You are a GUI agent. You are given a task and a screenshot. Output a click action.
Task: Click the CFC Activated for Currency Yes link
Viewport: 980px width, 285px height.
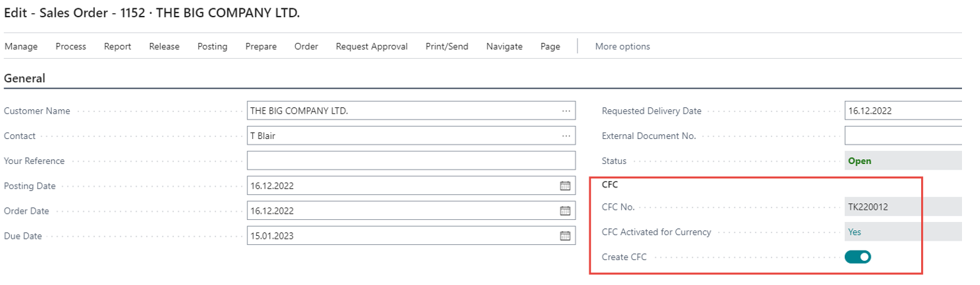point(855,232)
